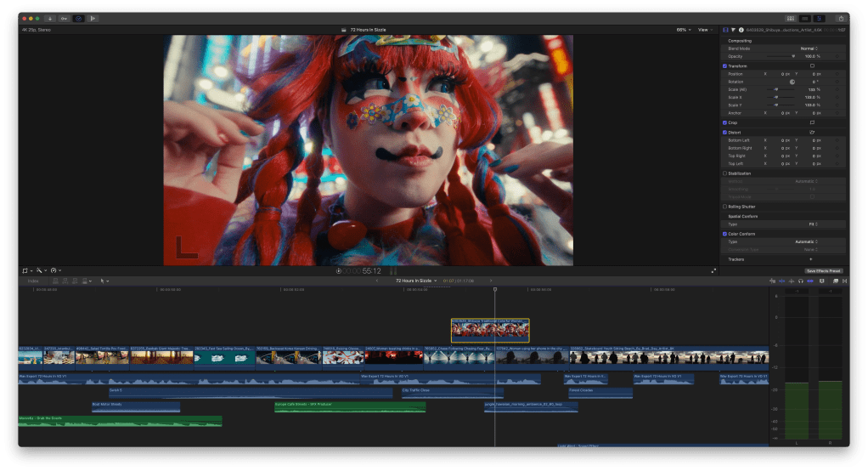Screen dimensions: 868x471
Task: Click the keyword editor key icon
Action: [64, 18]
